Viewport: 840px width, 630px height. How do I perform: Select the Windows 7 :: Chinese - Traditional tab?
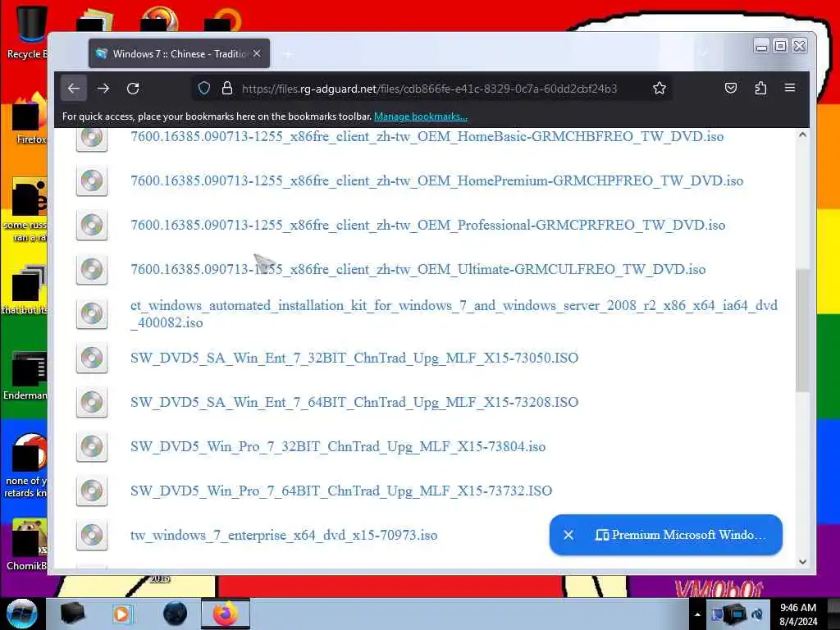pyautogui.click(x=180, y=53)
